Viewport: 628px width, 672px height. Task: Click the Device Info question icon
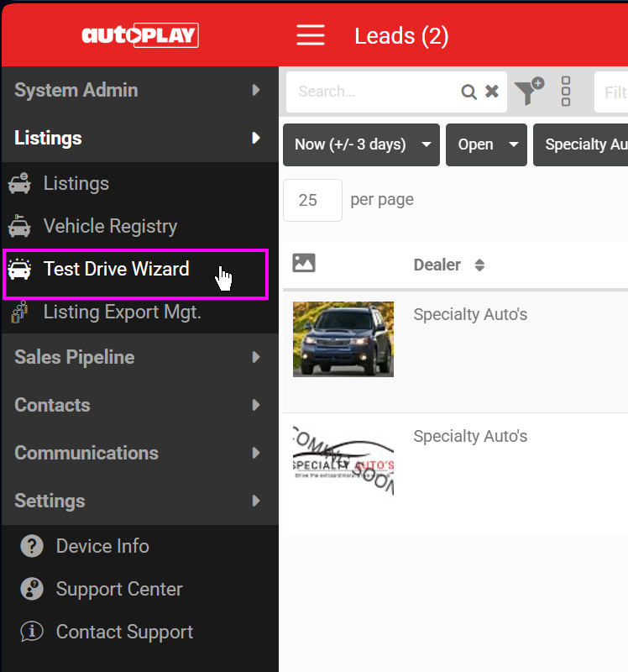click(32, 546)
